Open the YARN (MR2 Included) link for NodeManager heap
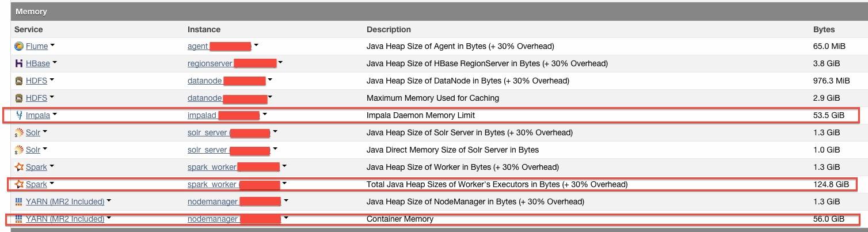Image resolution: width=868 pixels, height=232 pixels. [65, 201]
